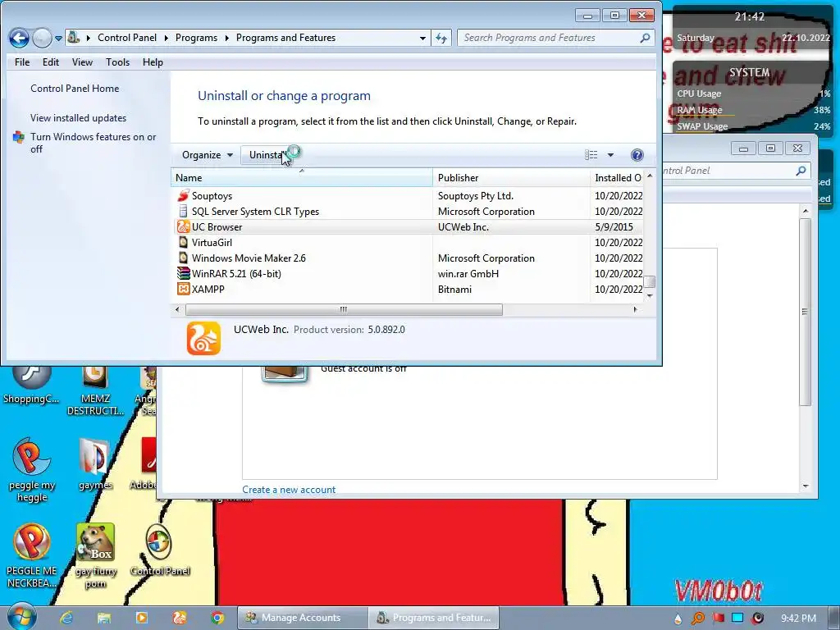This screenshot has height=630, width=840.
Task: Click the UC Browser squirrel icon in list
Action: click(x=183, y=227)
